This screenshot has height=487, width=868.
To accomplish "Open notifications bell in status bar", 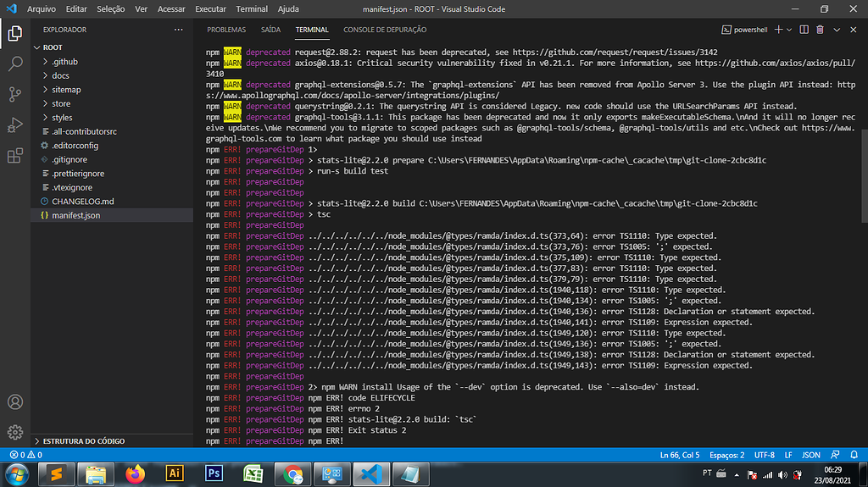I will point(854,455).
